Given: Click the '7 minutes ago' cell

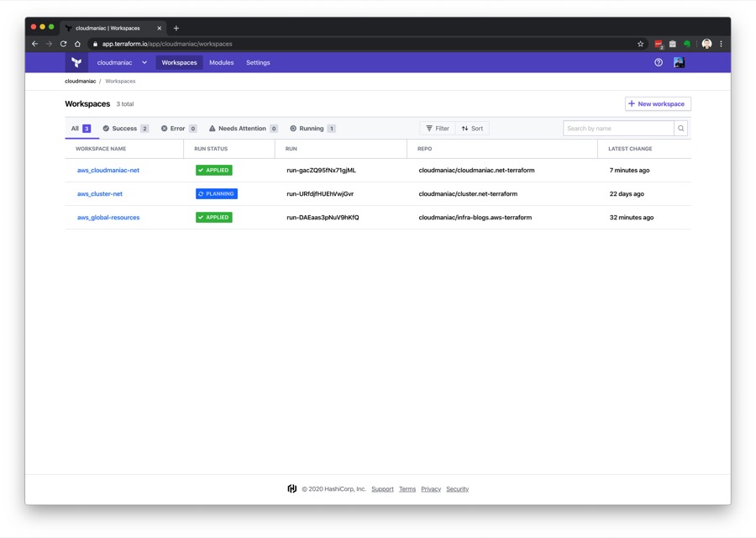Looking at the screenshot, I should [x=629, y=171].
